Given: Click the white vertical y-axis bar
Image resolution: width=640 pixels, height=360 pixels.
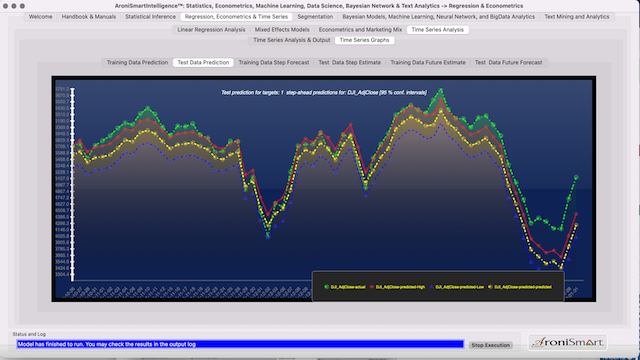Looking at the screenshot, I should (x=73, y=184).
